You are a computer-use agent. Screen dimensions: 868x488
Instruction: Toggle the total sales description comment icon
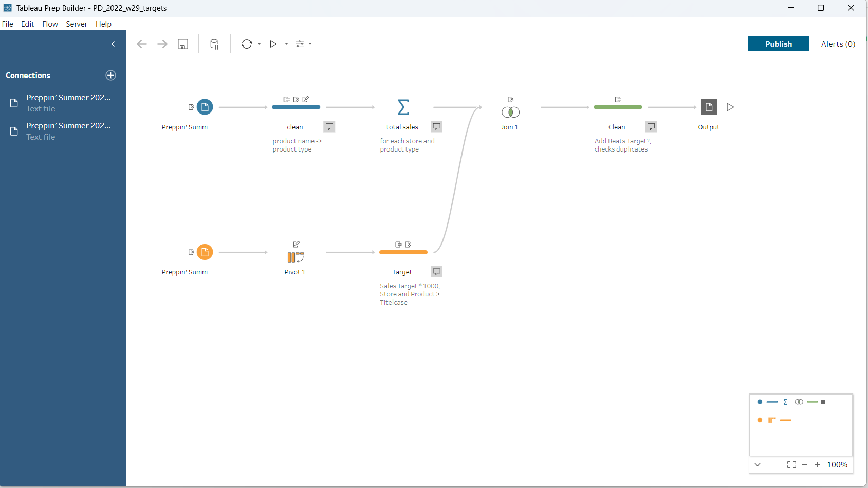437,126
